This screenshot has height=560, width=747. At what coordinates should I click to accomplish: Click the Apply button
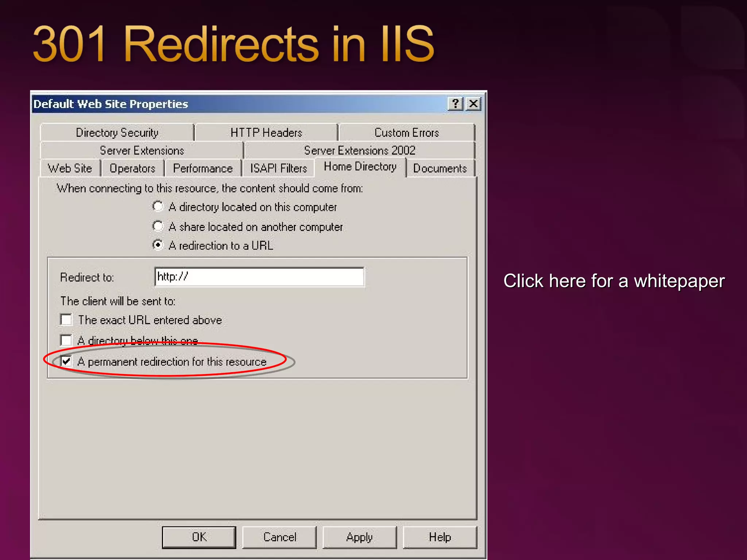coord(359,537)
